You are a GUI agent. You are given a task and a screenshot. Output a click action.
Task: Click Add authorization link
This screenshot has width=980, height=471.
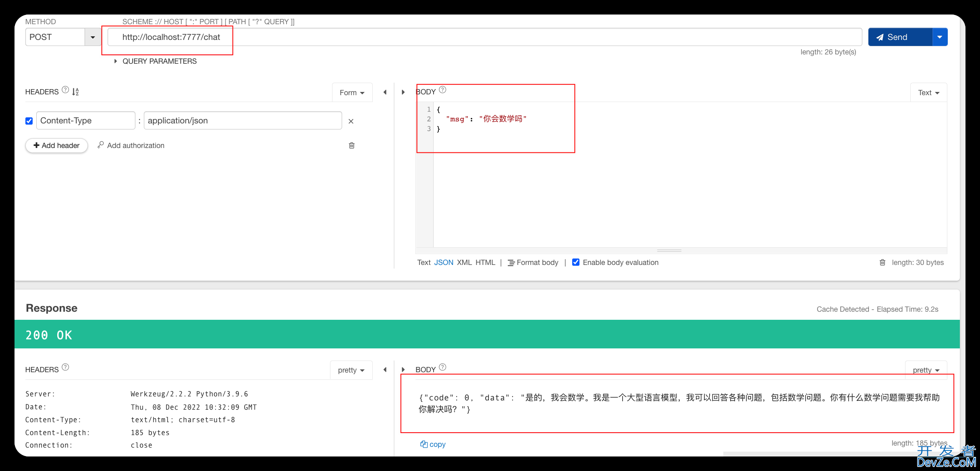tap(131, 146)
